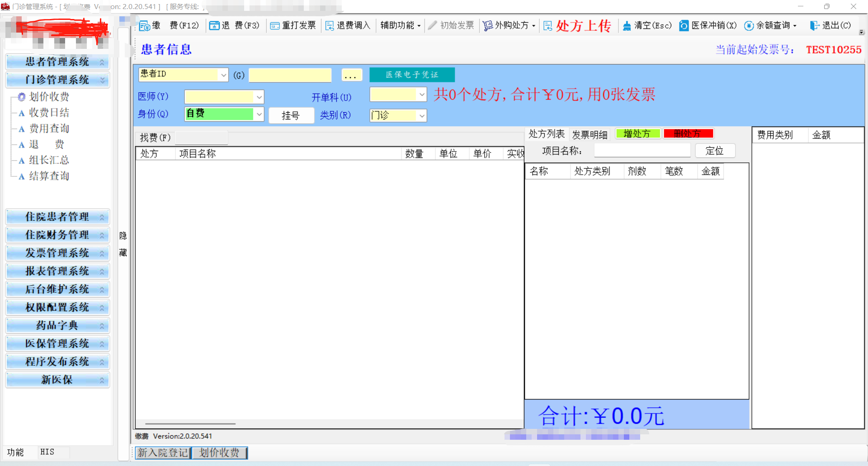This screenshot has width=868, height=466.
Task: Open the 开单科(U) department dropdown
Action: [x=422, y=95]
